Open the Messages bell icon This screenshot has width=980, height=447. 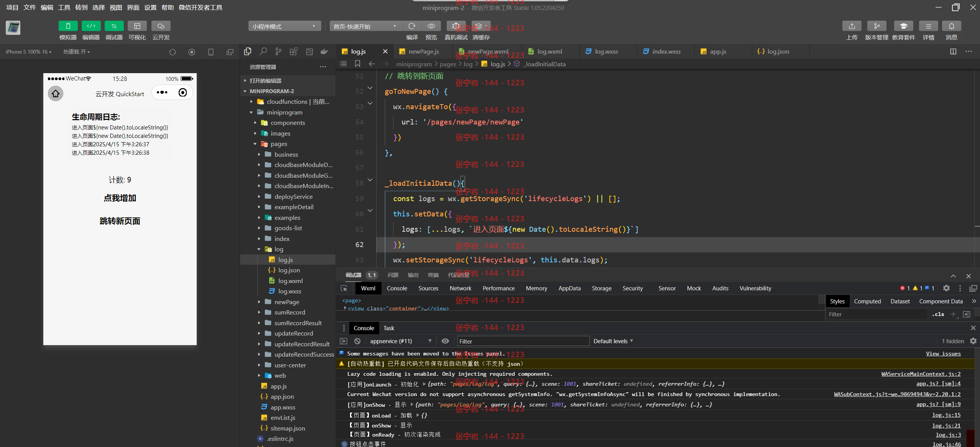pyautogui.click(x=951, y=26)
